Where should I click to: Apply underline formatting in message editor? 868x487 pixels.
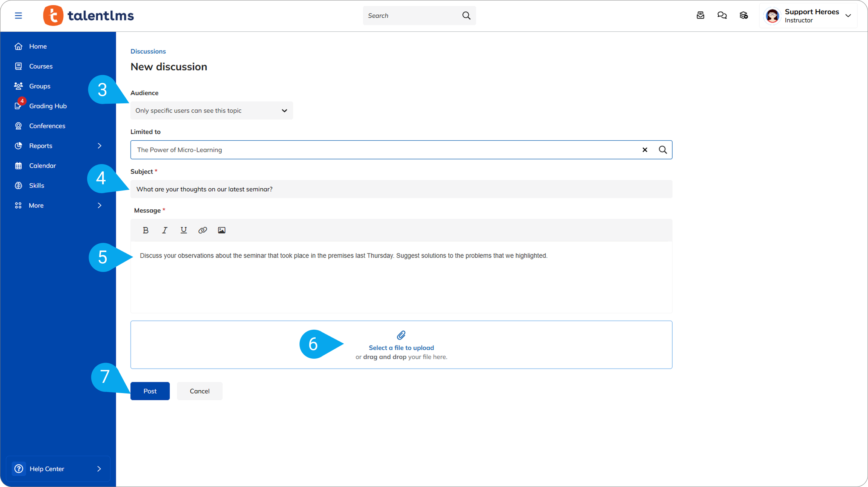[184, 230]
